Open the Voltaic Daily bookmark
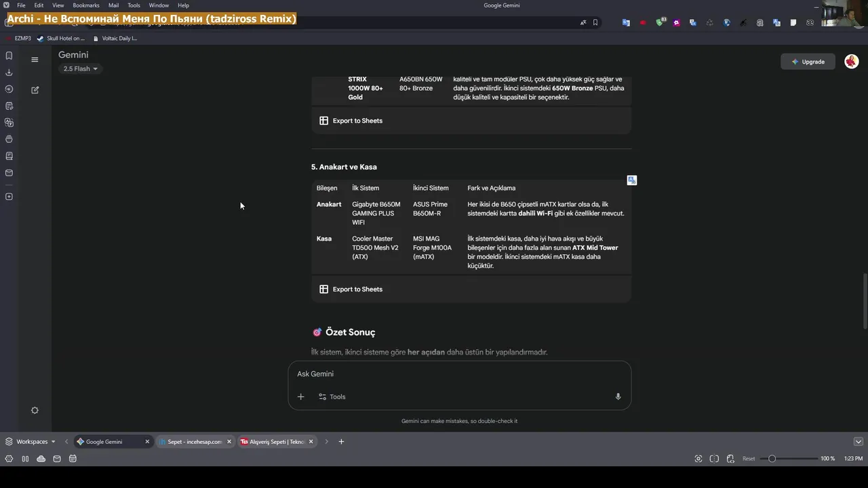This screenshot has height=488, width=868. [115, 39]
